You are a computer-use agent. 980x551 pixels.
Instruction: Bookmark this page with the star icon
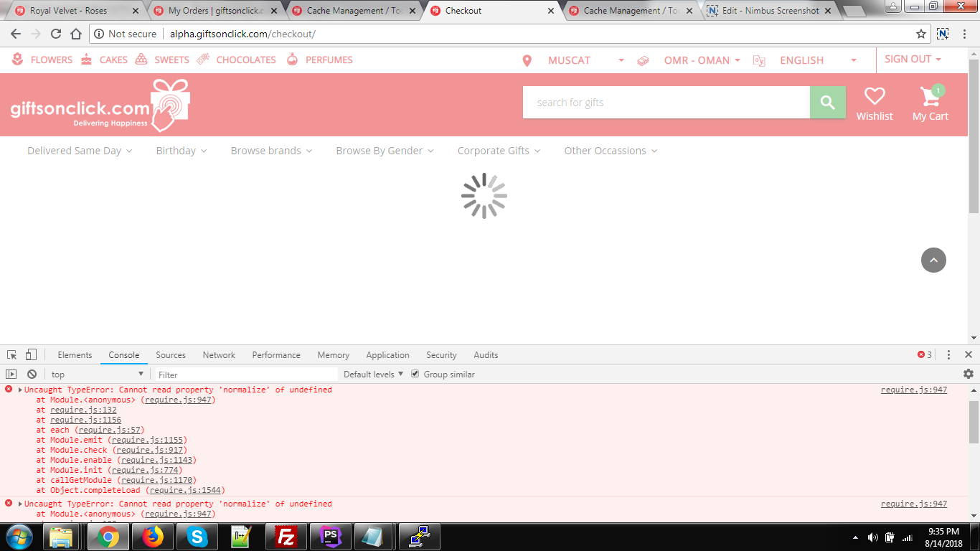click(921, 34)
